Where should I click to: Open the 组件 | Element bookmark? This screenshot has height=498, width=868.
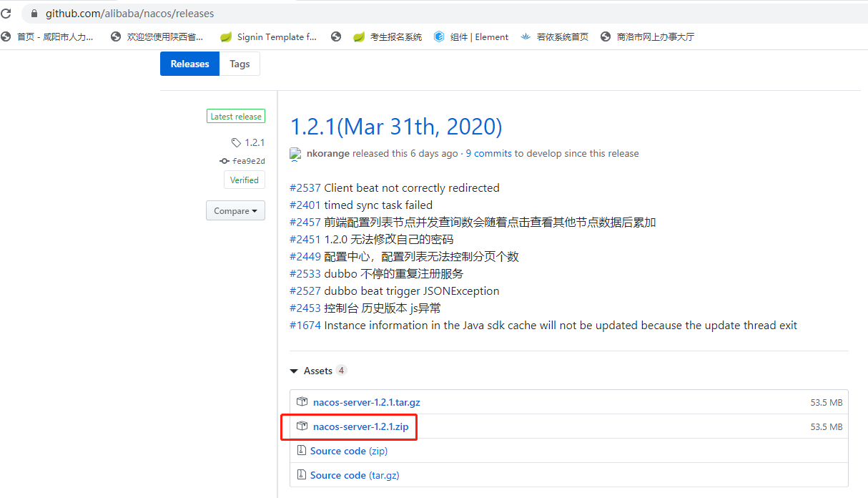tap(471, 36)
